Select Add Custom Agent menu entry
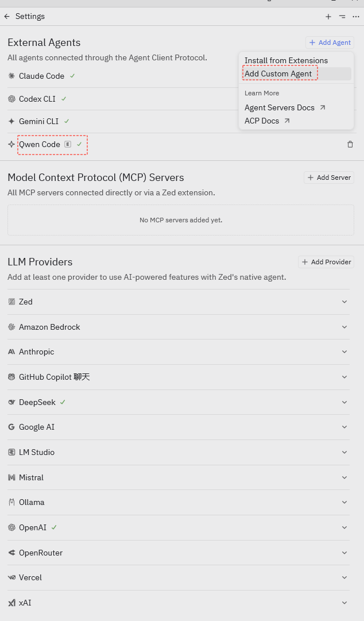This screenshot has height=621, width=364. (296, 74)
